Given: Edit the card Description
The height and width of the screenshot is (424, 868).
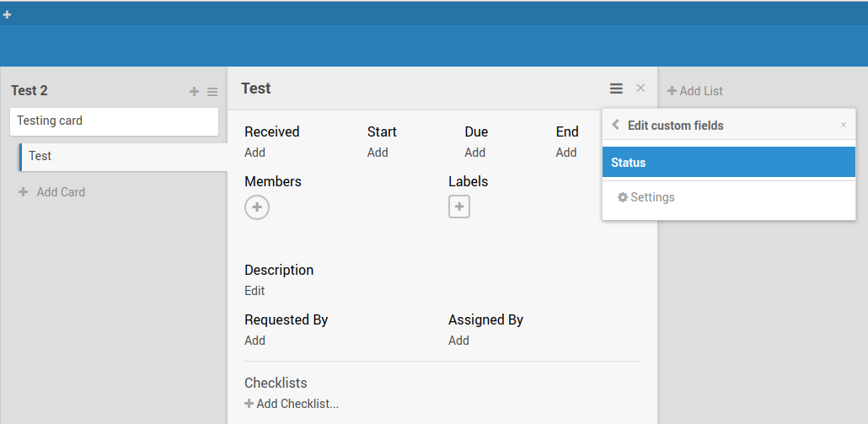Looking at the screenshot, I should (255, 291).
